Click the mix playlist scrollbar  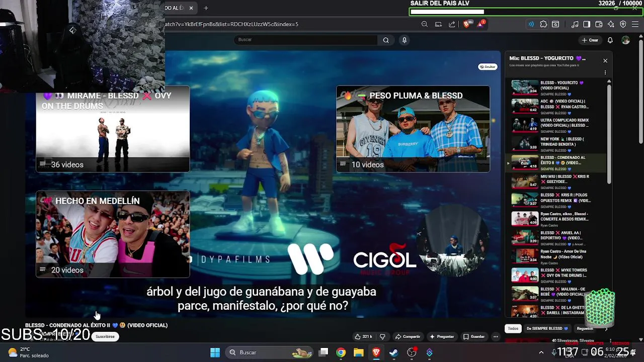click(609, 133)
